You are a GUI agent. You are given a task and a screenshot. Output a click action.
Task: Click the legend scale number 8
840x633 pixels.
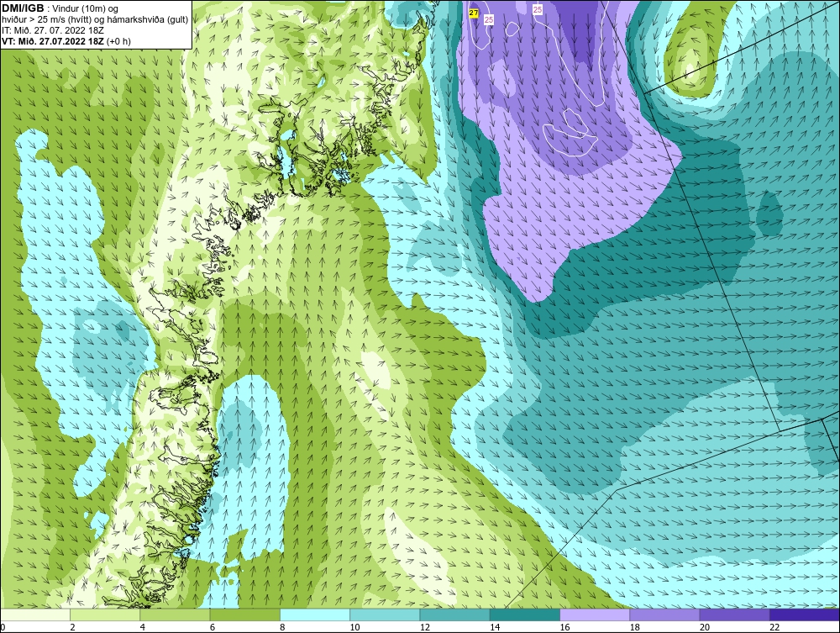pyautogui.click(x=282, y=628)
